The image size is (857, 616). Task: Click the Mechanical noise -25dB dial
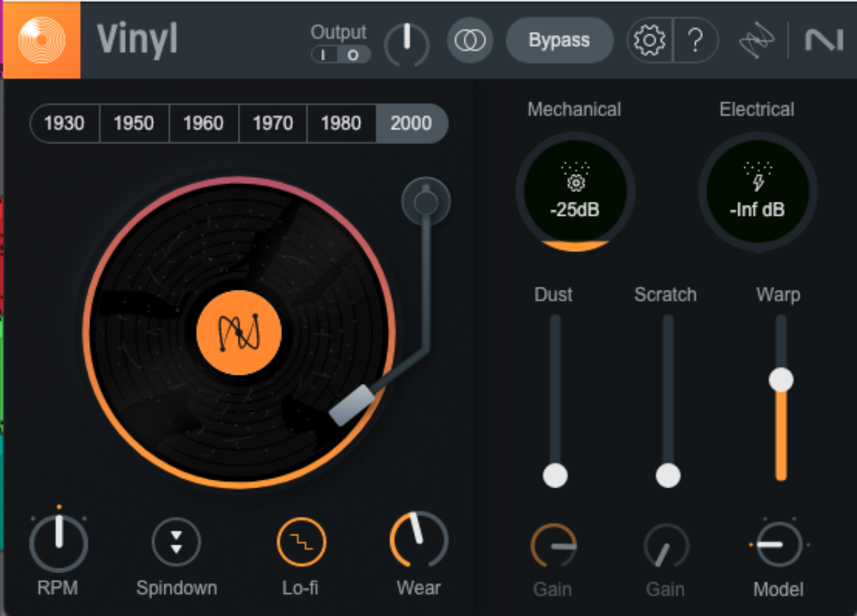(575, 191)
